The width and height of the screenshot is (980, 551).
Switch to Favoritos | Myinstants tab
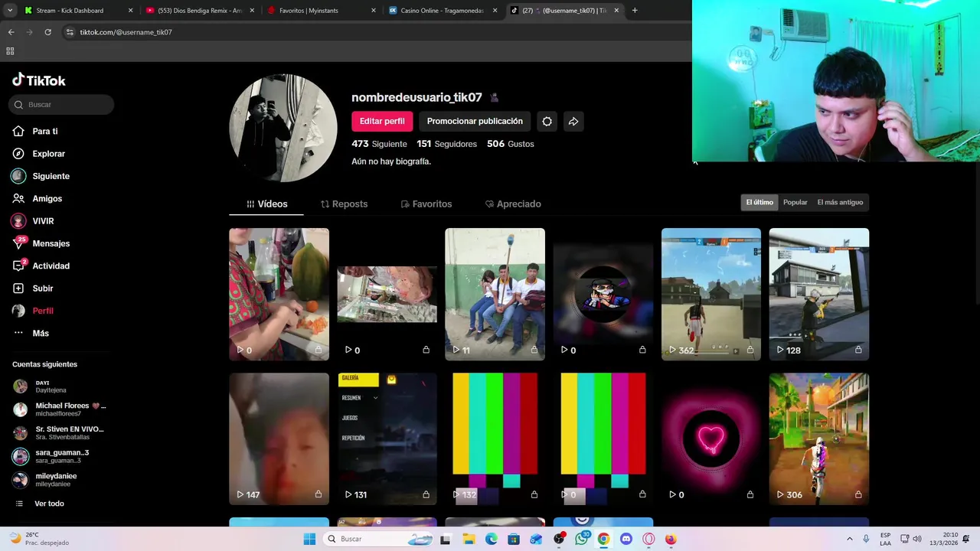321,11
